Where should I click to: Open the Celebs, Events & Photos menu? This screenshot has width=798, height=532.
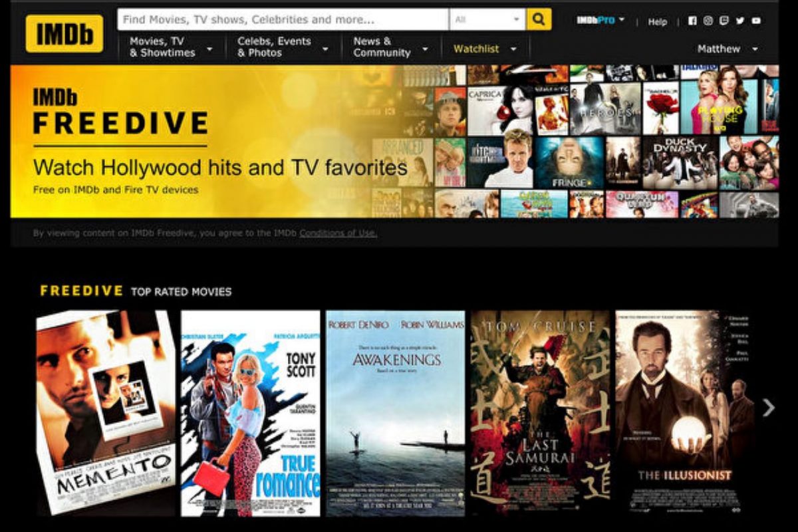(x=282, y=47)
